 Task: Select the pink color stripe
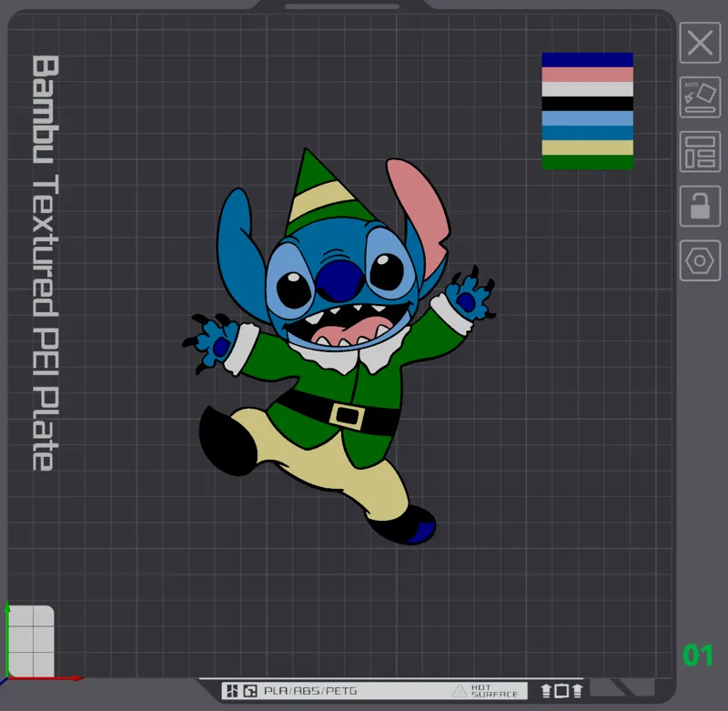click(x=587, y=75)
